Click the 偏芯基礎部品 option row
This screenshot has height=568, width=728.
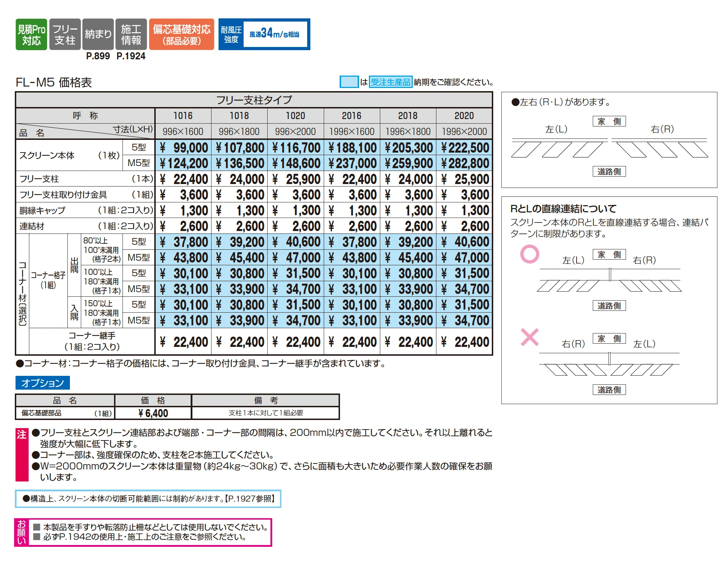(66, 413)
